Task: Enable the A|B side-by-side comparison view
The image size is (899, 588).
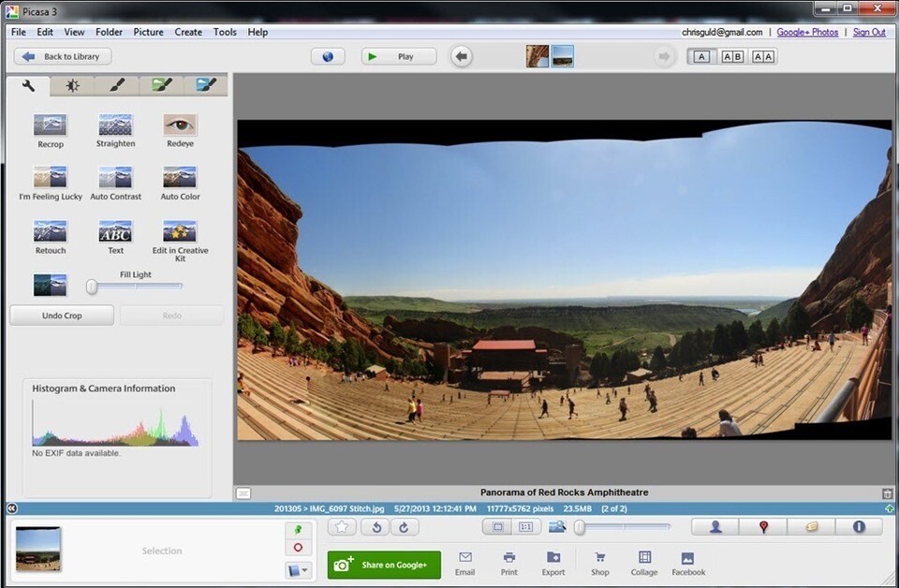Action: [731, 56]
